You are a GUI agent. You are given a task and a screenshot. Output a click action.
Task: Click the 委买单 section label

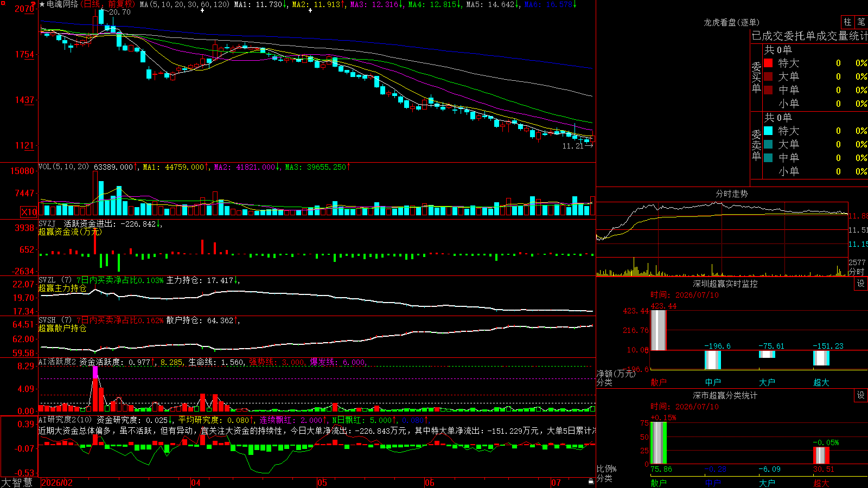coord(756,77)
